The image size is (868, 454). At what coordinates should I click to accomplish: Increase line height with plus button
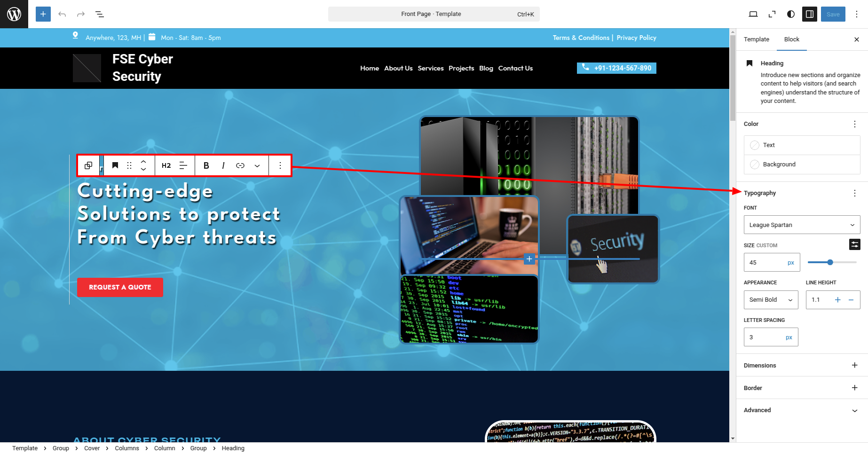coord(837,300)
